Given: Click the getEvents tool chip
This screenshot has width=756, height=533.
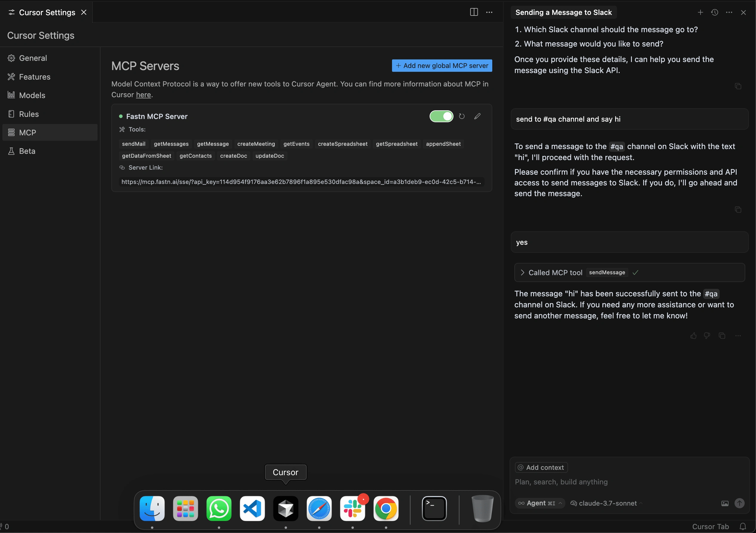Looking at the screenshot, I should tap(296, 144).
